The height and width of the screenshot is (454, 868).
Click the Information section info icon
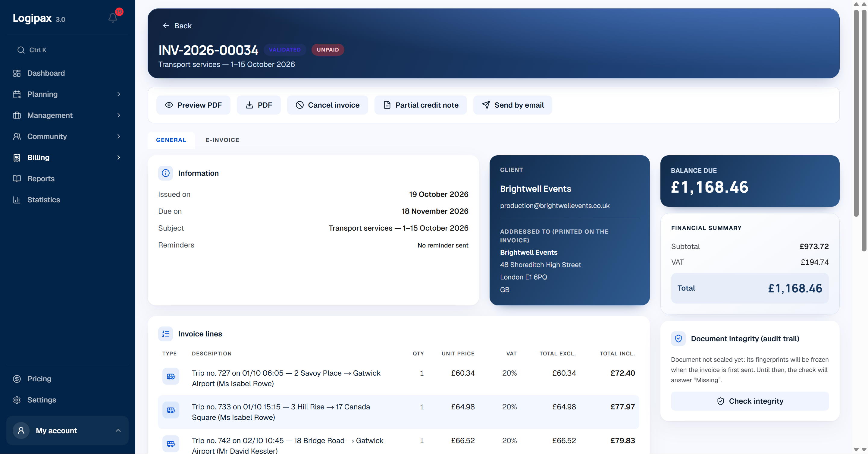click(x=165, y=173)
